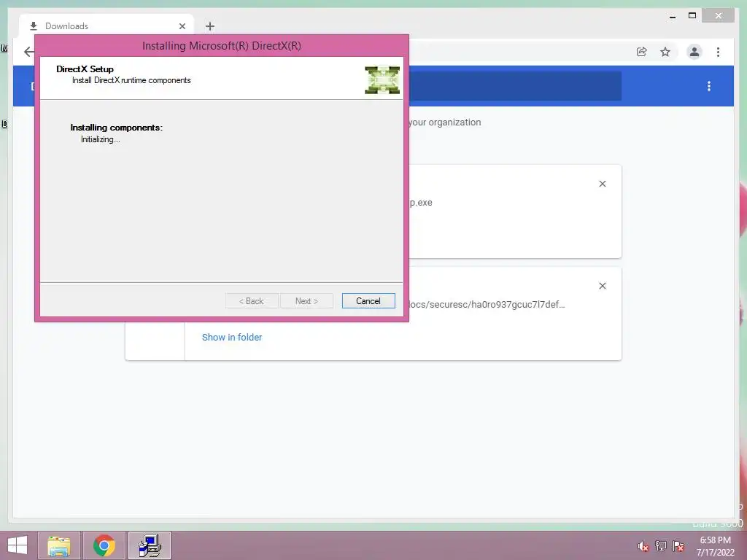Open the Downloads page more actions menu
This screenshot has width=747, height=560.
[709, 86]
